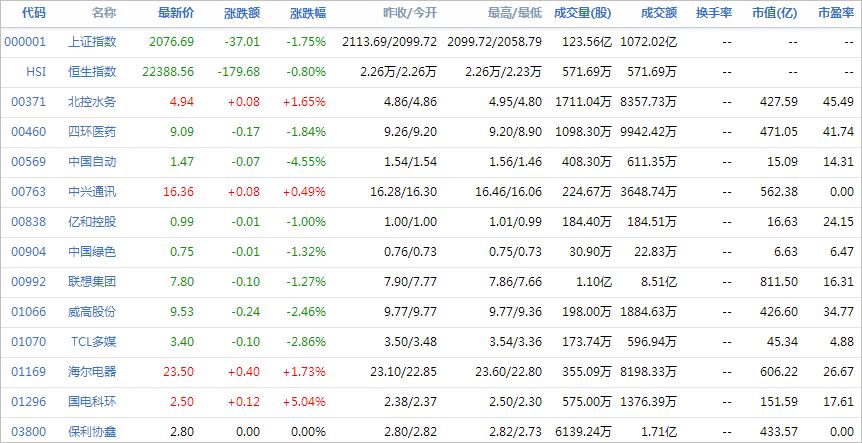
Task: Sort by the 名称 column header
Action: [x=104, y=13]
